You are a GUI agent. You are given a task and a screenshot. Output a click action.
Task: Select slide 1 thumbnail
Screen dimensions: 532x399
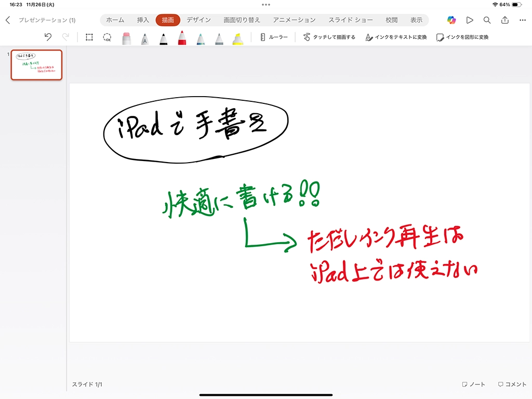point(37,65)
